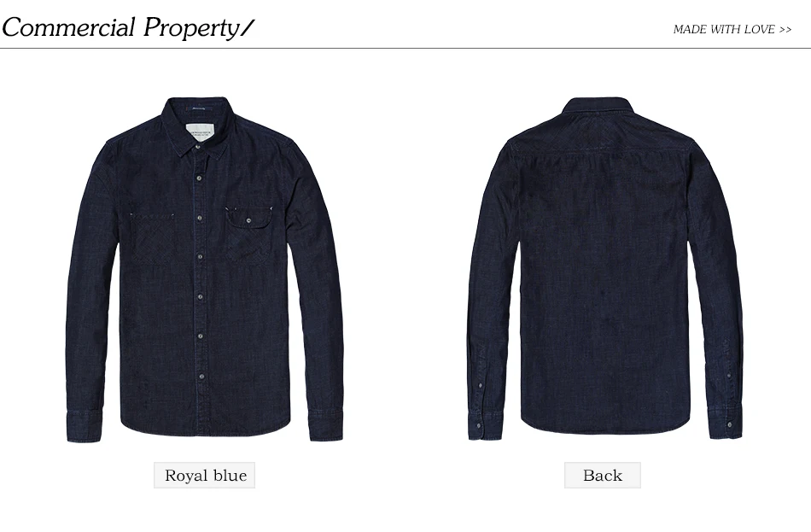This screenshot has width=811, height=532.
Task: Click the collar of the back-view shirt
Action: pos(599,107)
